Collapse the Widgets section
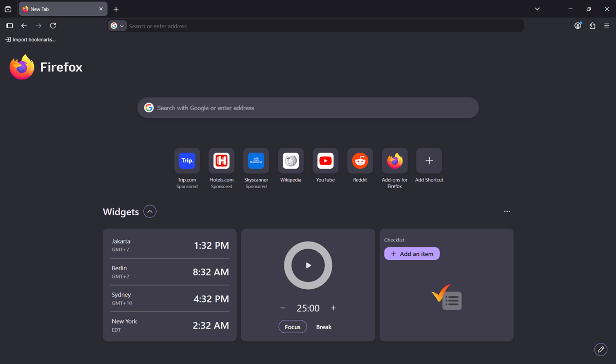This screenshot has width=616, height=364. coord(150,211)
